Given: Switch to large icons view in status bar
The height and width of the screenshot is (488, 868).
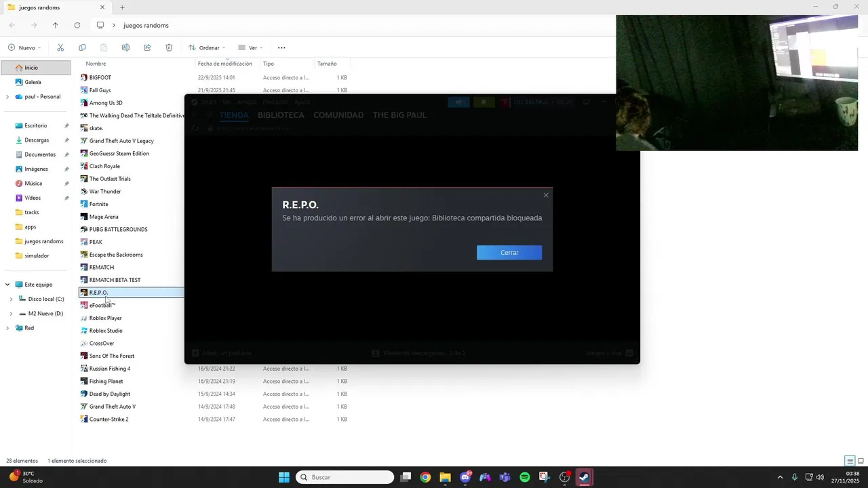Looking at the screenshot, I should (860, 461).
